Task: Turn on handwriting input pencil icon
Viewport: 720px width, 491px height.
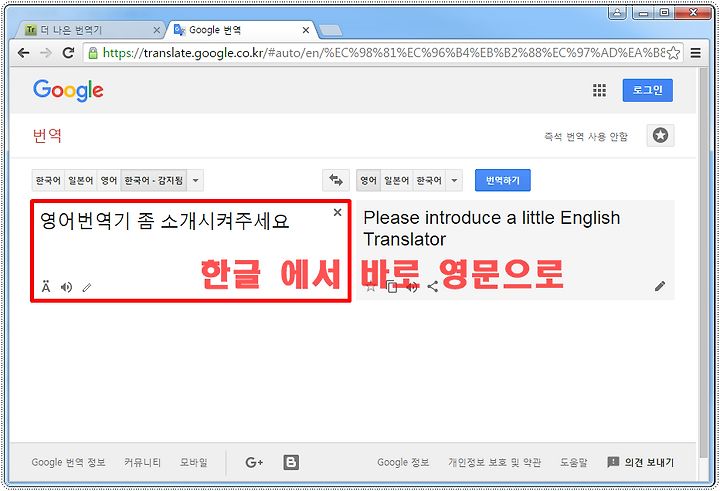Action: (x=87, y=288)
